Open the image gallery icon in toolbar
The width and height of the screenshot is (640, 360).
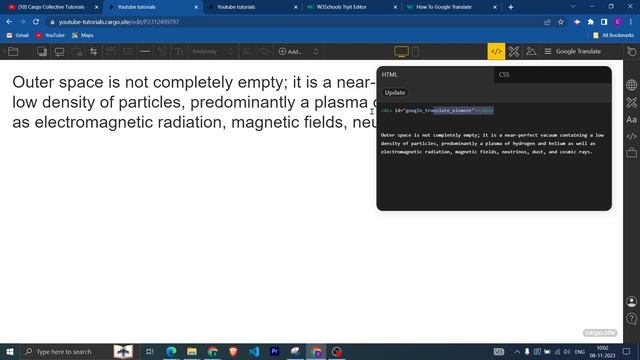click(531, 51)
